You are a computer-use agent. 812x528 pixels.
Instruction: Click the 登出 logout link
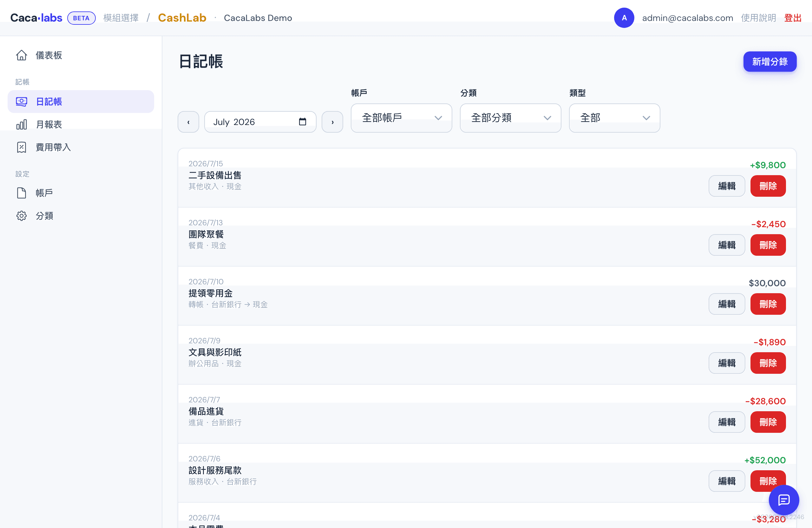click(793, 18)
